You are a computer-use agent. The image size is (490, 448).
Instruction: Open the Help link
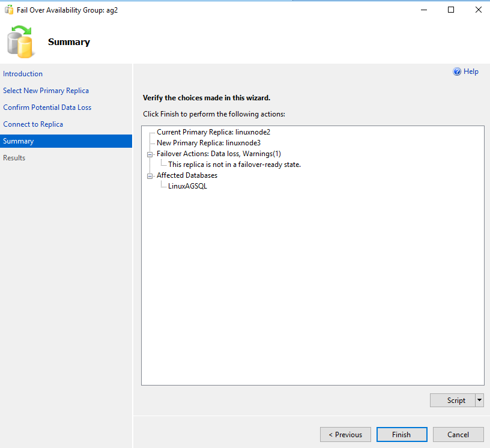(471, 71)
